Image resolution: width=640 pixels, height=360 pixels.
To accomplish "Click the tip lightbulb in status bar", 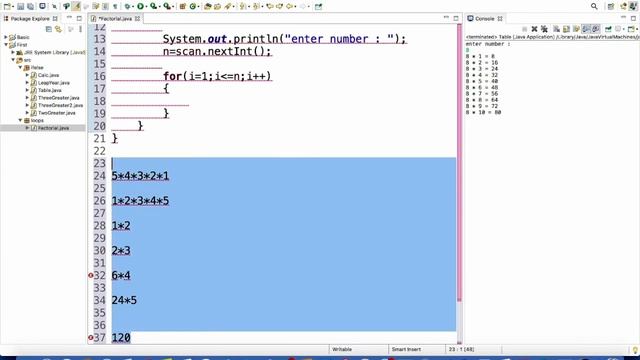I will [635, 350].
